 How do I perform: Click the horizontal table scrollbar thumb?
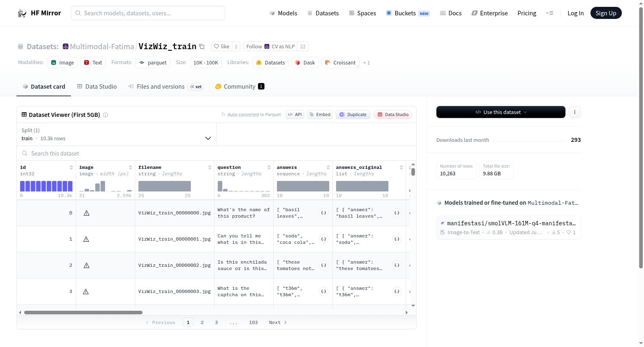click(83, 313)
